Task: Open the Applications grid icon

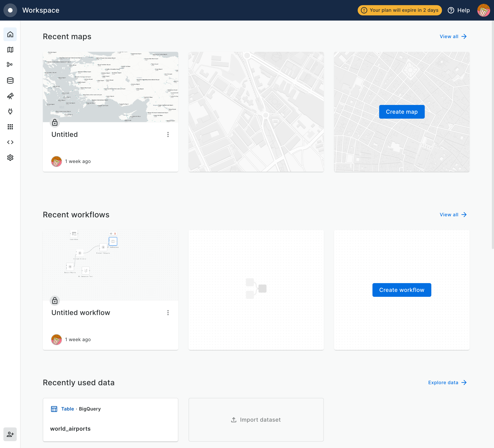Action: click(10, 127)
